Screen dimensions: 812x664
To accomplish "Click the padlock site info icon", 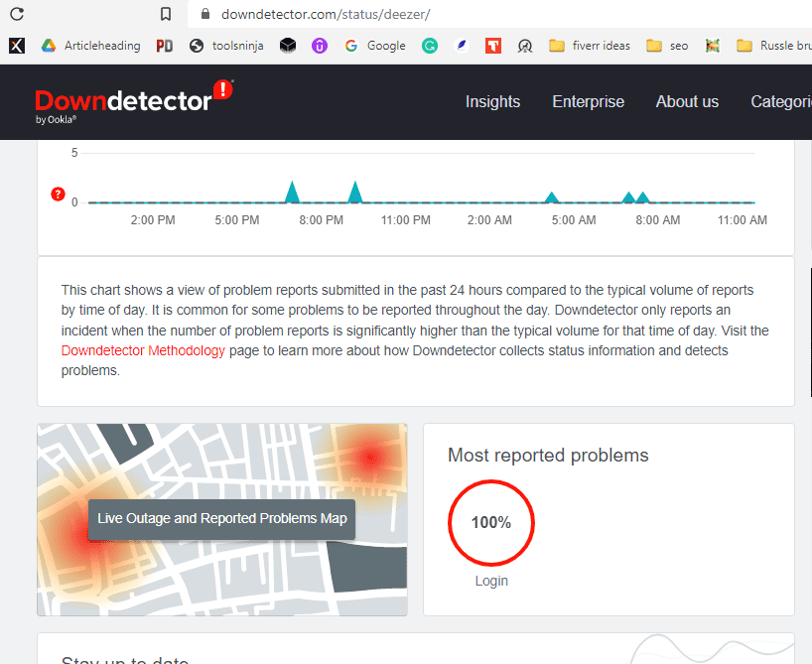I will [205, 14].
